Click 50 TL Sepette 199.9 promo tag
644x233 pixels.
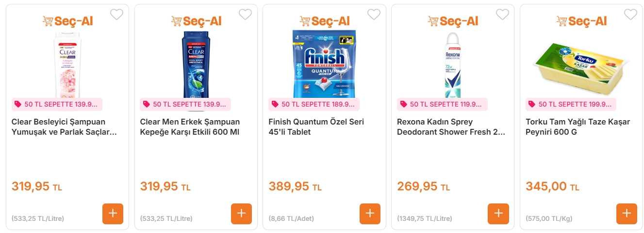tap(571, 104)
